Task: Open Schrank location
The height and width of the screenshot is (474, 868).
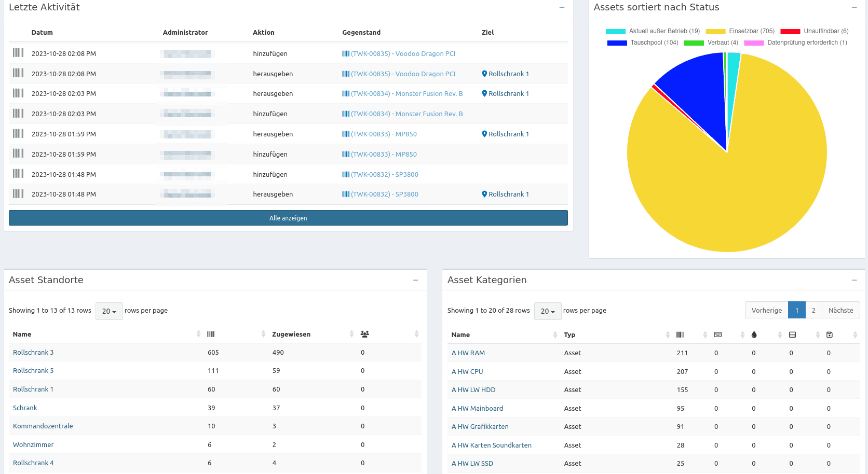Action: (x=25, y=408)
